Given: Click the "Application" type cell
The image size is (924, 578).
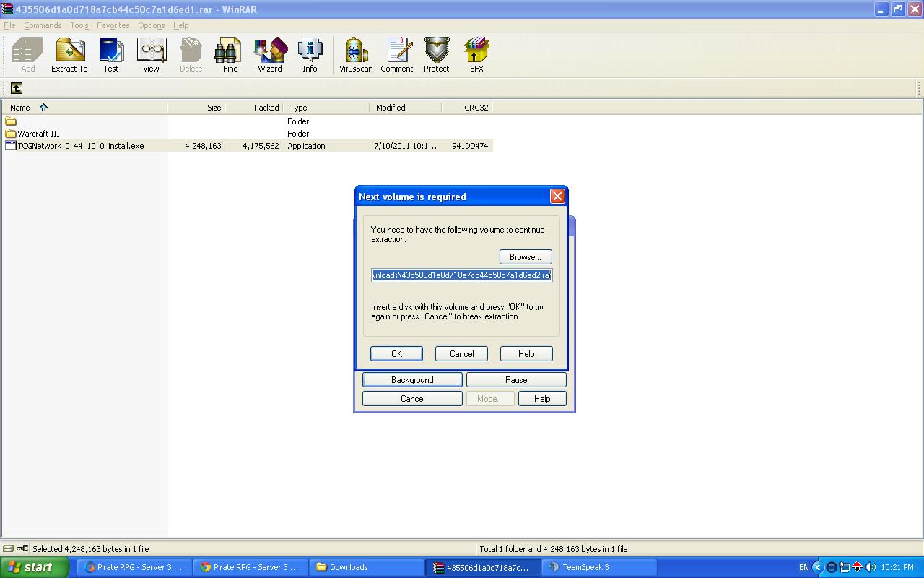Looking at the screenshot, I should [x=306, y=146].
